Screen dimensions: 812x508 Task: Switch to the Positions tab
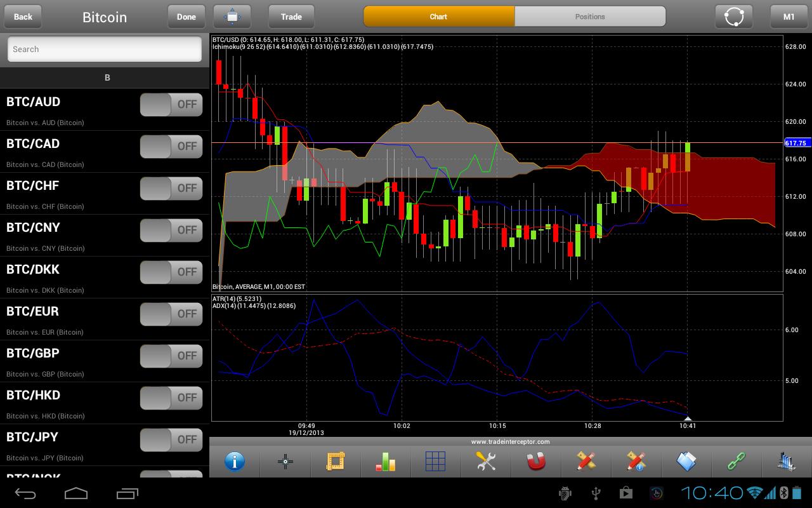pos(590,17)
